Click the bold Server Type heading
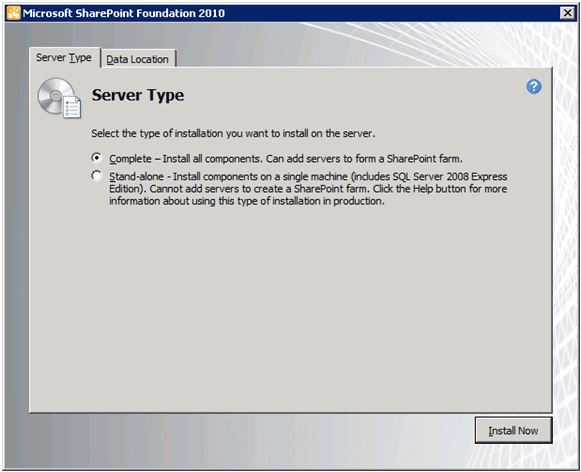 point(138,95)
